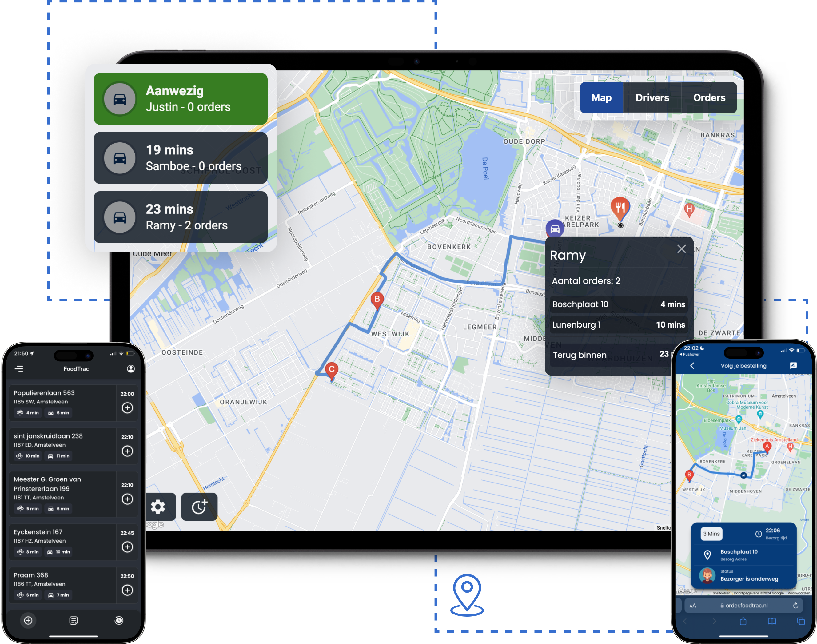
Task: Click 11 min car time on sint janskruidlaan card
Action: coord(58,456)
